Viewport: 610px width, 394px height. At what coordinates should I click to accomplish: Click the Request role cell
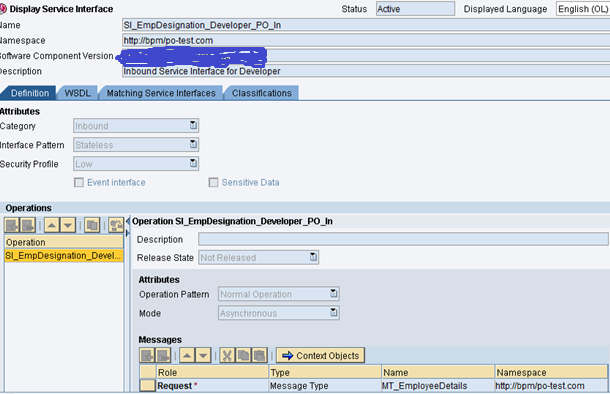pos(212,385)
